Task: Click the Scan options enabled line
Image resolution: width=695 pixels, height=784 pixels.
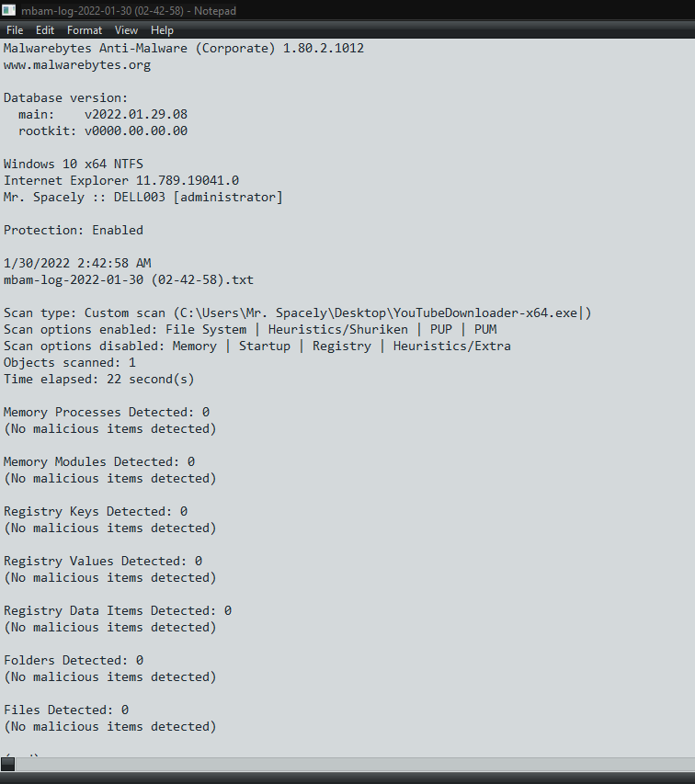Action: (250, 329)
